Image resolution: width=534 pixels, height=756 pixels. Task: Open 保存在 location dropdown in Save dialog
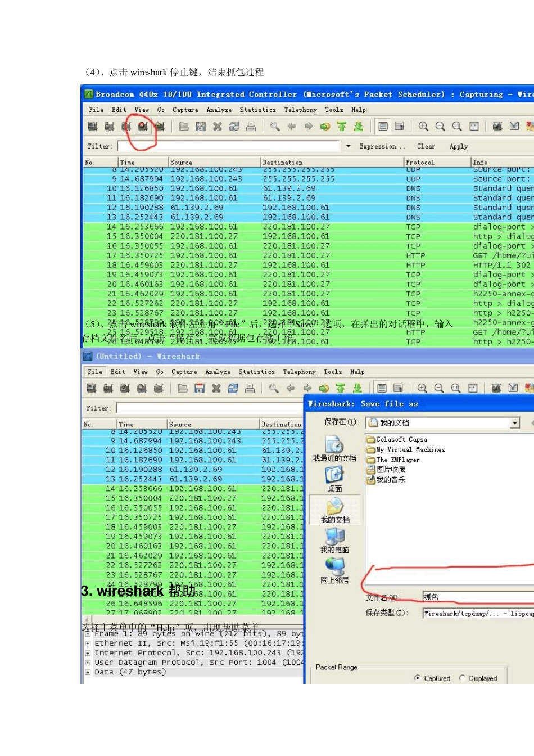pos(515,423)
